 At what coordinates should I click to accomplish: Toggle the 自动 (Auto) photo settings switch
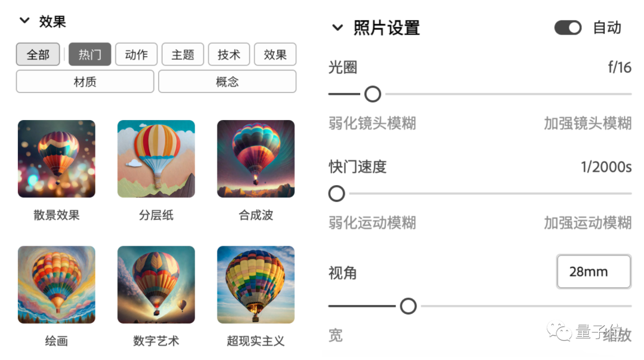566,27
